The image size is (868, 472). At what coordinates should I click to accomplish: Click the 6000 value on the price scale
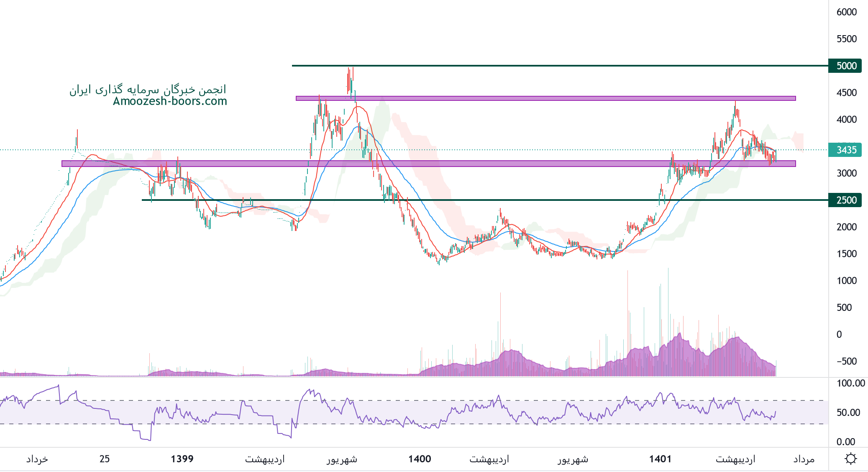click(846, 12)
